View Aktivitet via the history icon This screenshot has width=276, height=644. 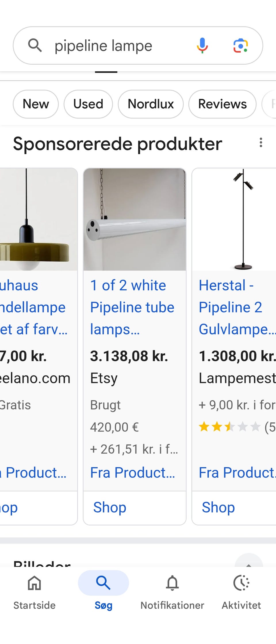[241, 584]
